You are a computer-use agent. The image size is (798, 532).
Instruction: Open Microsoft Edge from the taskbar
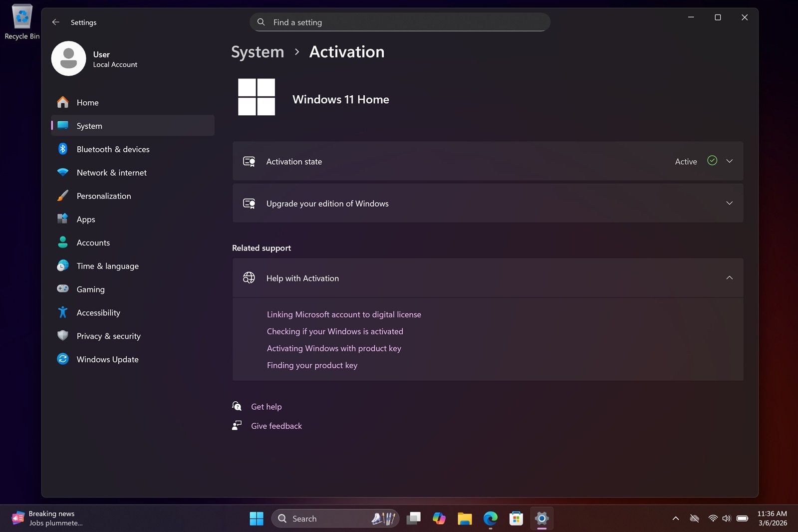point(491,519)
